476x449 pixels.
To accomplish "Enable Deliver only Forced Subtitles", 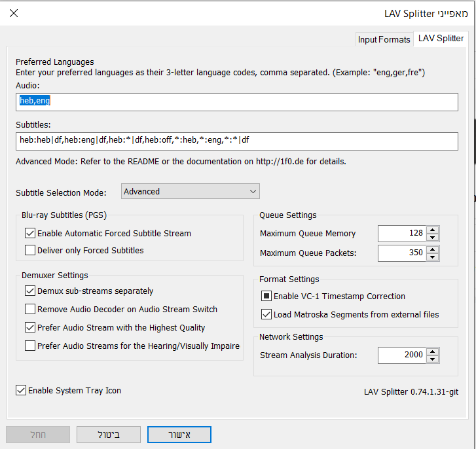I will (x=30, y=250).
